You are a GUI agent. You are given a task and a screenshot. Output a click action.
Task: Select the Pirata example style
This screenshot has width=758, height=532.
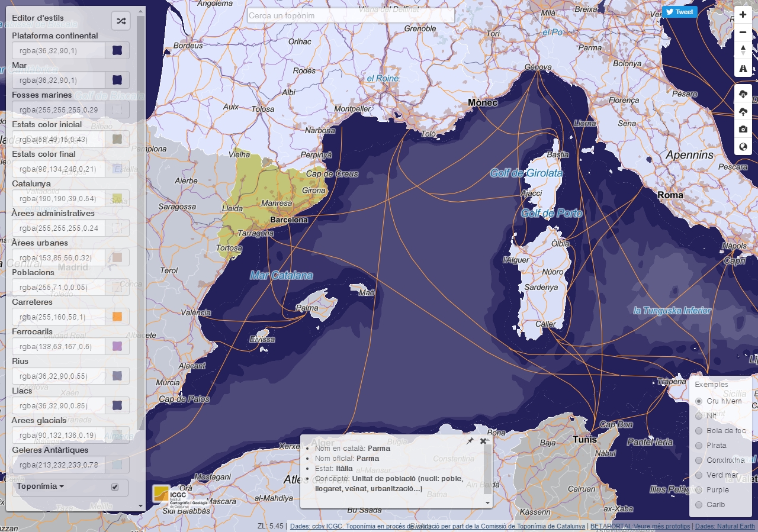(x=699, y=446)
